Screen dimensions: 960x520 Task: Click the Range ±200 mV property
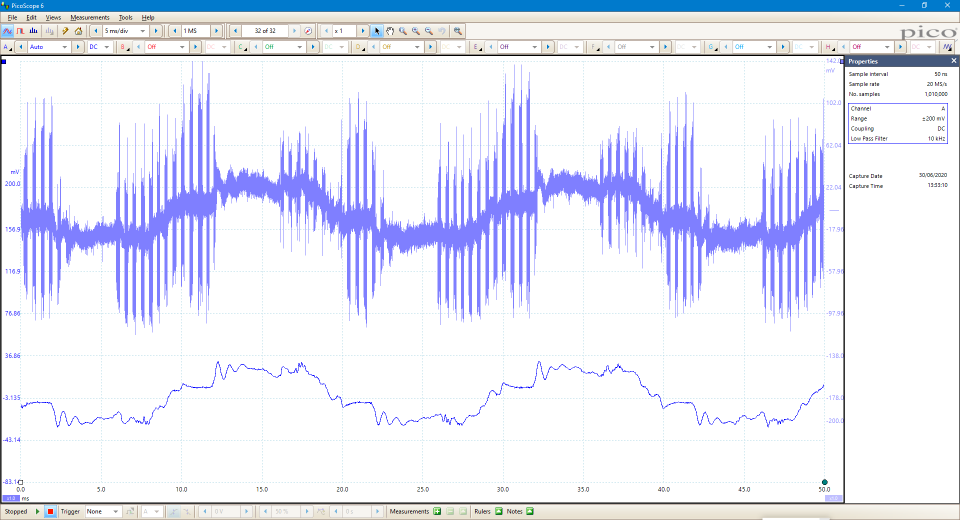898,118
